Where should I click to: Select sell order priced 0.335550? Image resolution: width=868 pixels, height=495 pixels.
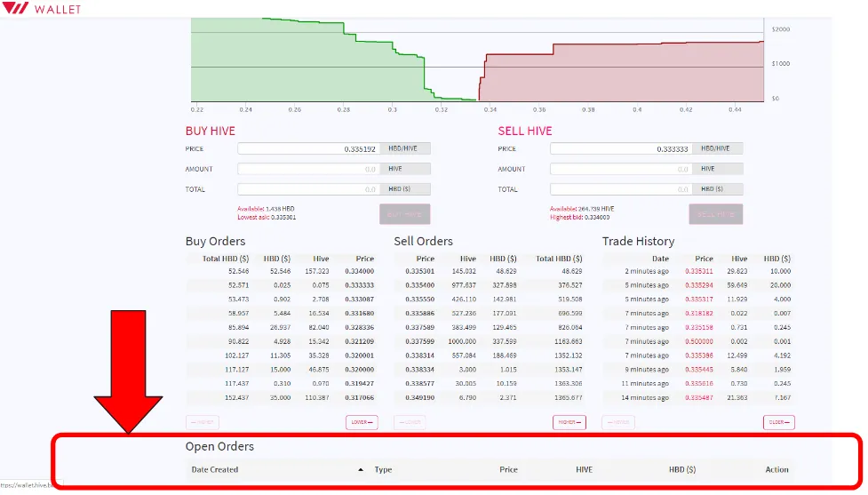pos(490,299)
